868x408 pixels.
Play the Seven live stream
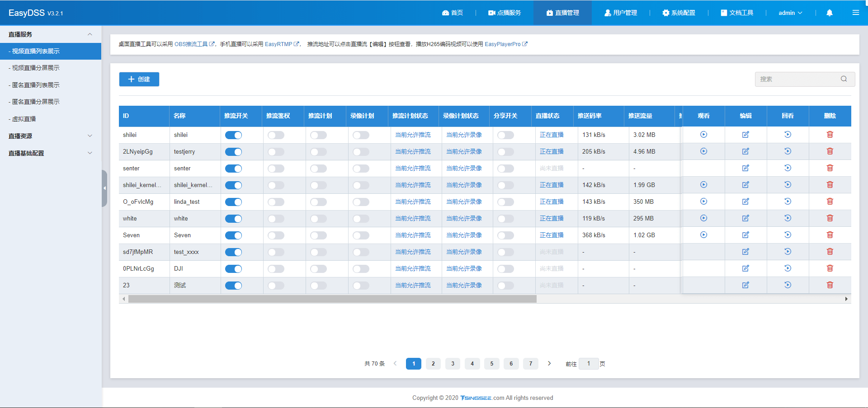(x=703, y=235)
